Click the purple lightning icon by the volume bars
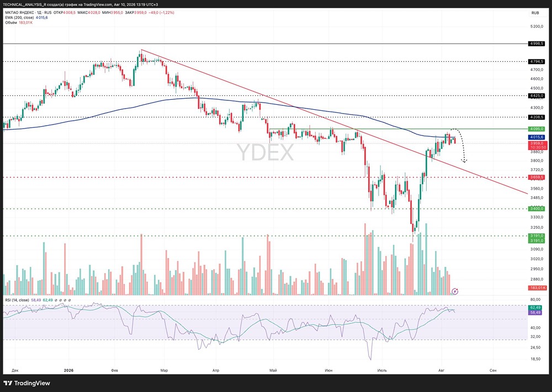 click(x=455, y=291)
